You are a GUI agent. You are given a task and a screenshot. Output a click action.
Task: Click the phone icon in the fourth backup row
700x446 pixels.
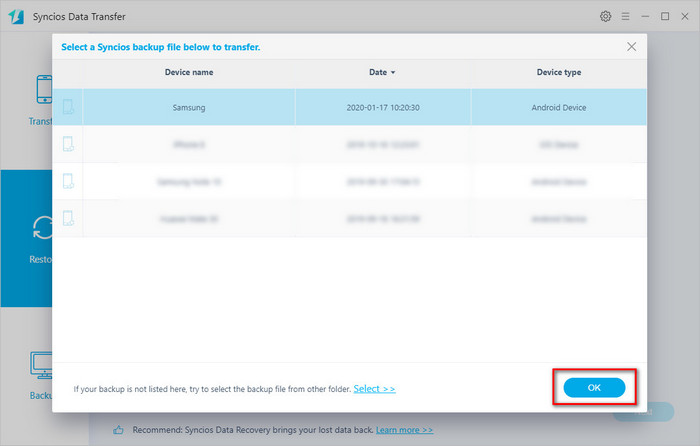point(68,218)
